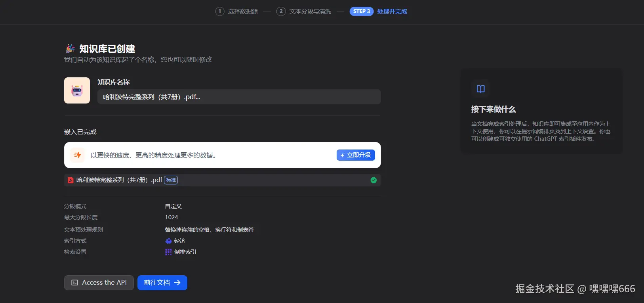644x303 pixels.
Task: Click the step 2 number circle
Action: click(x=281, y=12)
